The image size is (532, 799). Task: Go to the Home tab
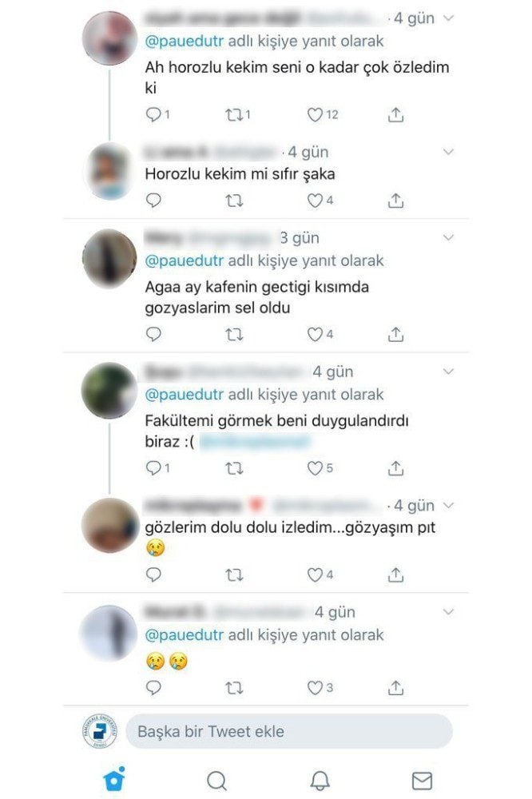114,778
